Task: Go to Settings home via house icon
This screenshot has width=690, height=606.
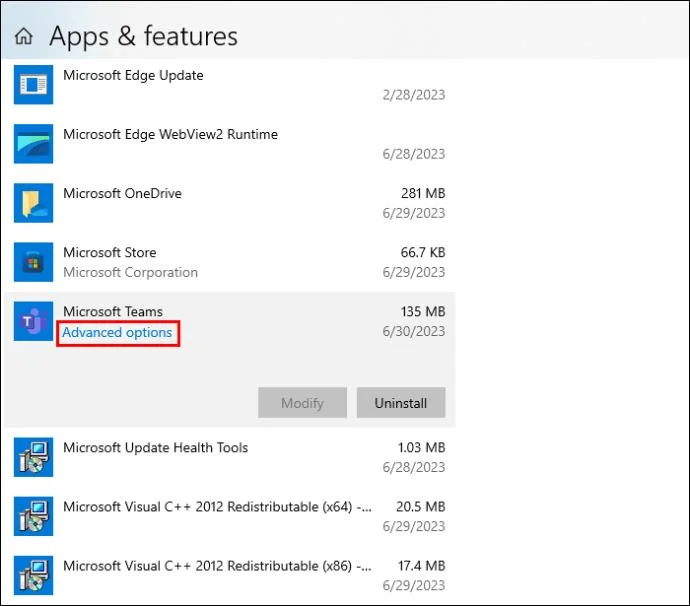Action: (24, 36)
